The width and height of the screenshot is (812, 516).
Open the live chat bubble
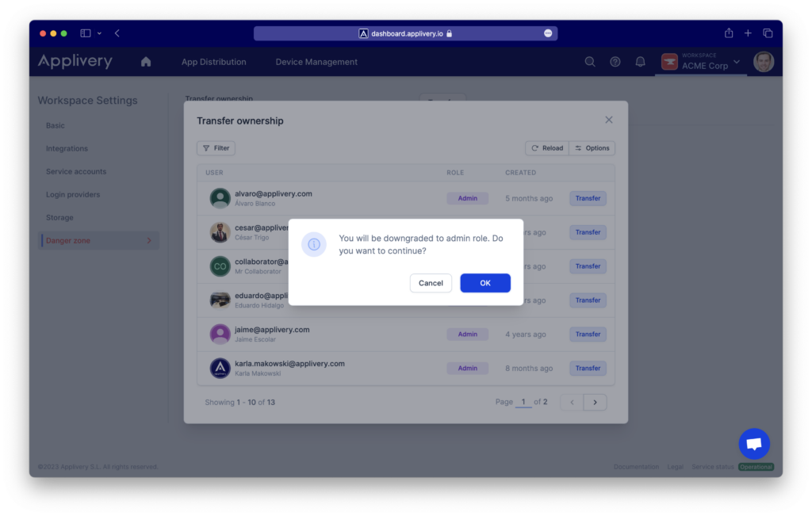click(754, 444)
